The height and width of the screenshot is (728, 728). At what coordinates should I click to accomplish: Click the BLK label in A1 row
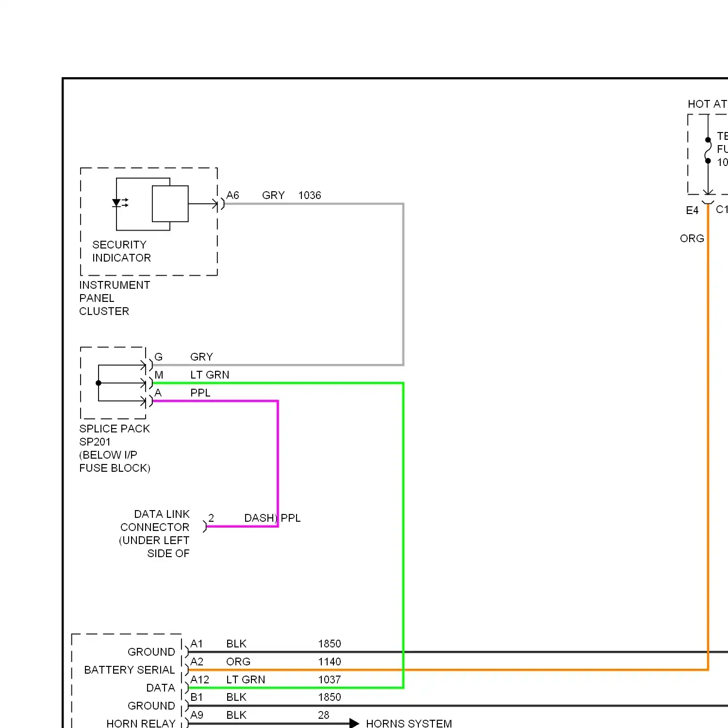coord(236,644)
